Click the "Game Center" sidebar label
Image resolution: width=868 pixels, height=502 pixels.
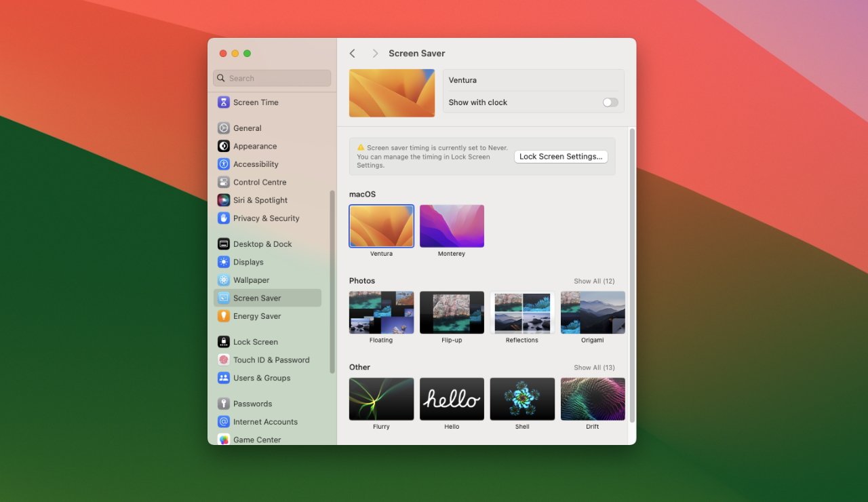click(257, 440)
